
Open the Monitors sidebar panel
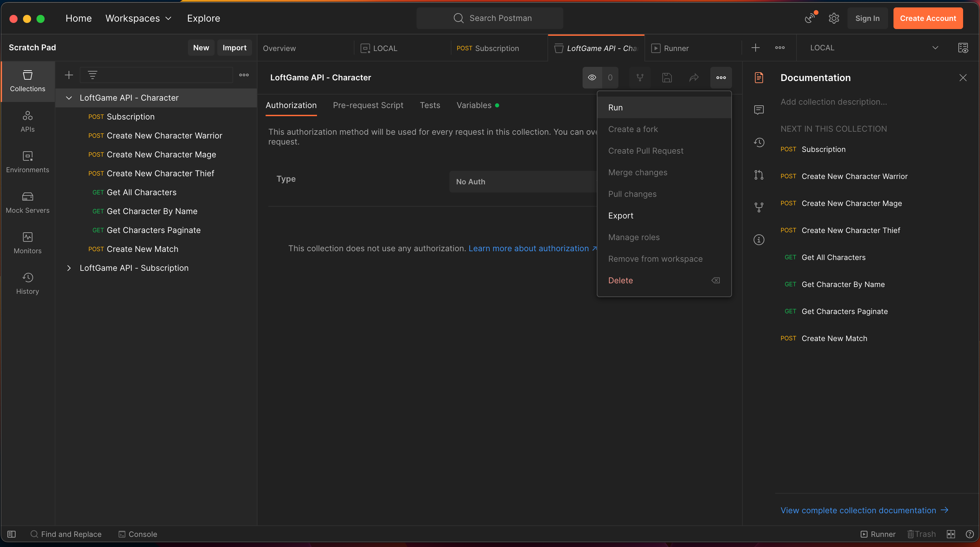click(27, 243)
